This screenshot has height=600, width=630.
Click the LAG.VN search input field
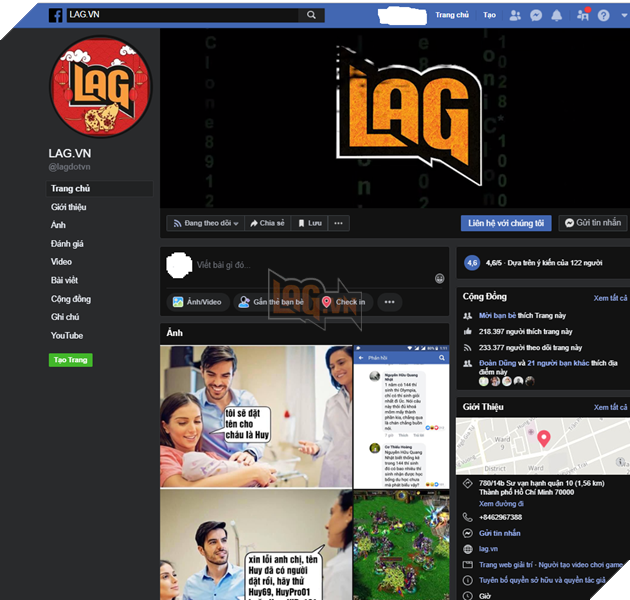[x=183, y=15]
